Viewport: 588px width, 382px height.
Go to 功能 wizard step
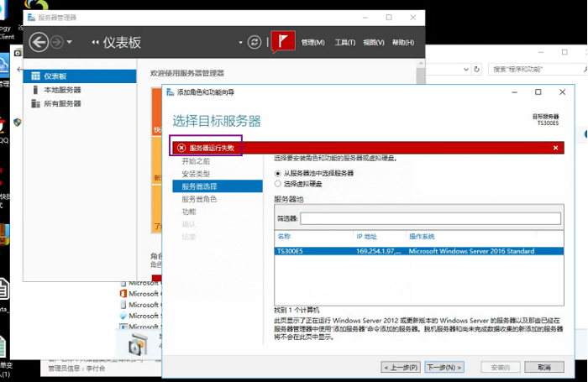(189, 212)
